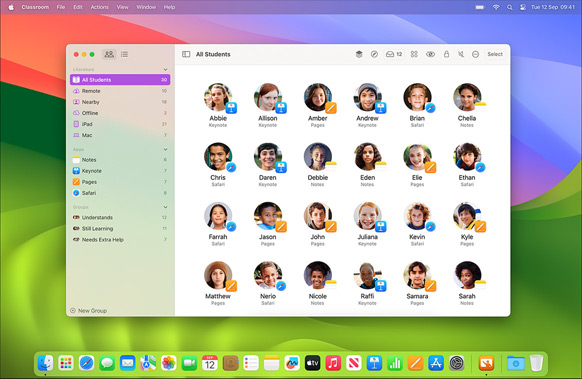Switch to list view in the sidebar header
This screenshot has width=582, height=379.
[124, 54]
